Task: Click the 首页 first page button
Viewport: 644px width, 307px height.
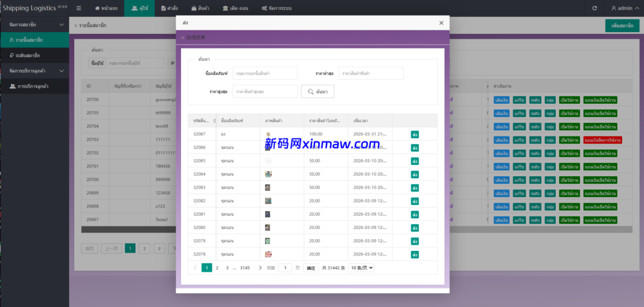Action: (89, 248)
